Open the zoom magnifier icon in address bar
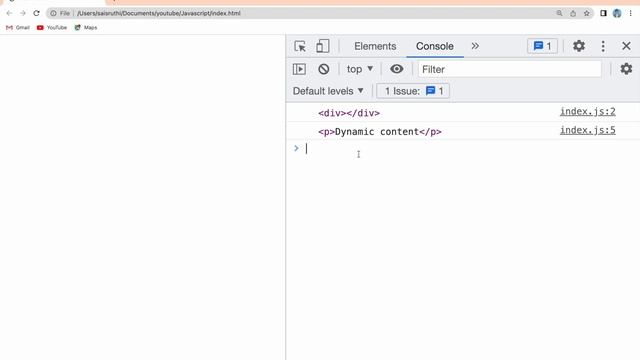Image resolution: width=640 pixels, height=360 pixels. click(559, 13)
